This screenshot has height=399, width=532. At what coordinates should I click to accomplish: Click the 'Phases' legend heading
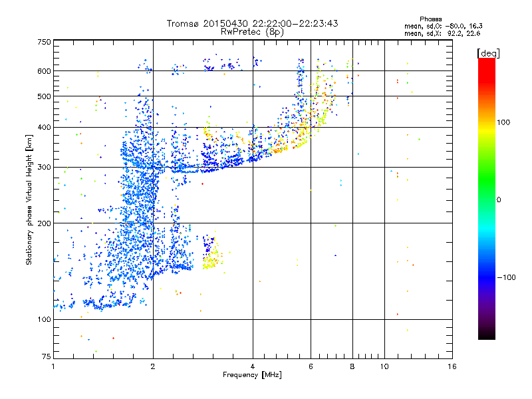pos(430,19)
